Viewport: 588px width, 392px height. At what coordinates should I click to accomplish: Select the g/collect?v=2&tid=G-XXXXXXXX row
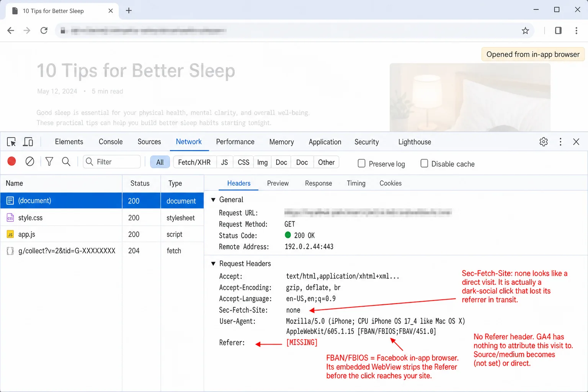(x=102, y=251)
